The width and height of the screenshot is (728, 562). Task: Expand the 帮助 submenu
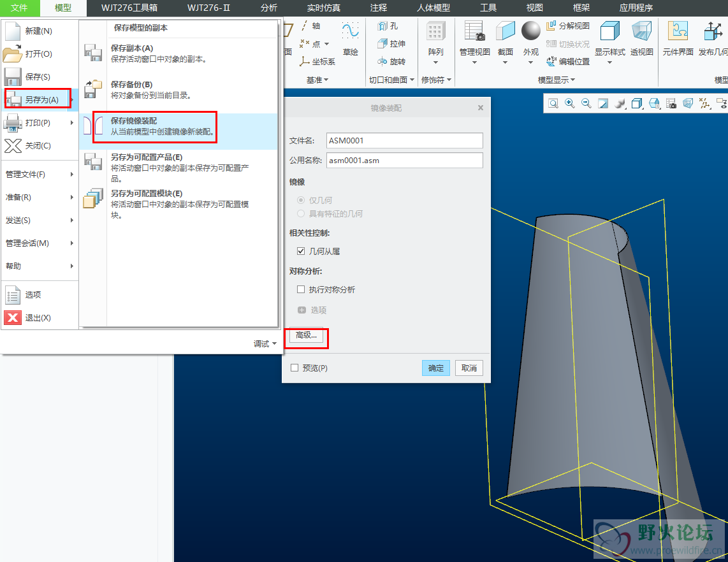coord(72,266)
